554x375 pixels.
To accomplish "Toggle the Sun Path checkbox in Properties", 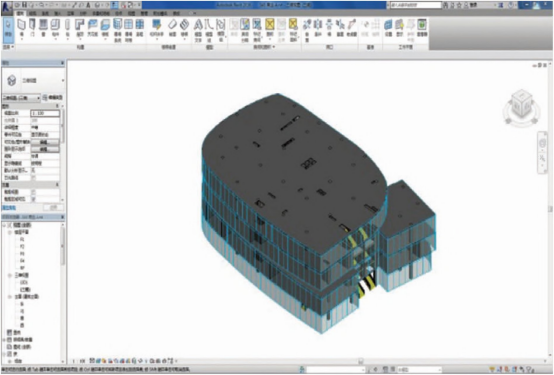I will (x=34, y=177).
